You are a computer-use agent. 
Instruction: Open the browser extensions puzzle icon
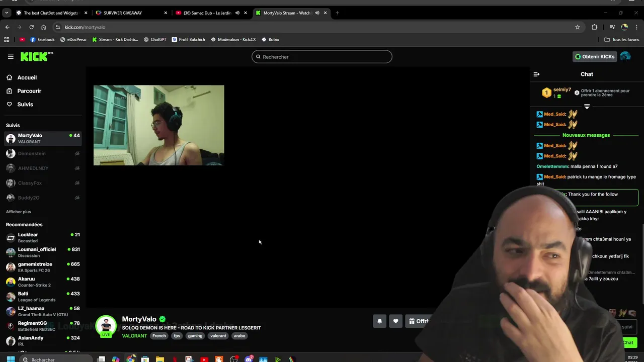(x=595, y=27)
